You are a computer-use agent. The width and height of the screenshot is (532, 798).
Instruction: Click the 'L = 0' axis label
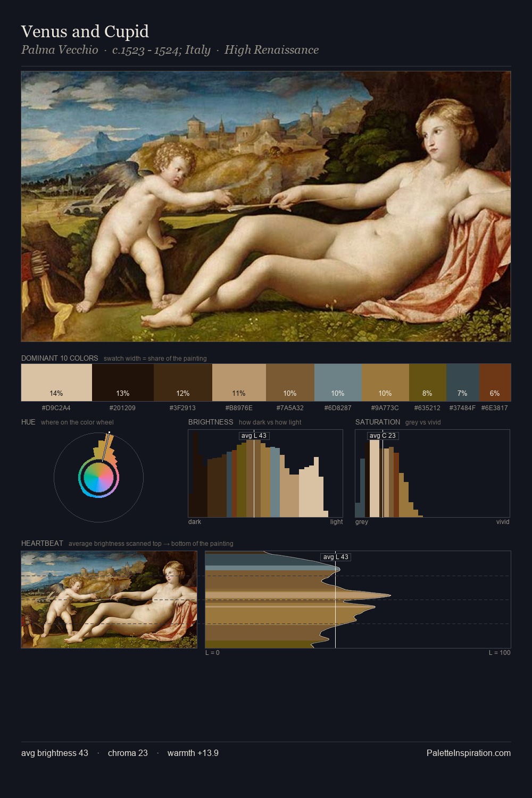[x=212, y=653]
